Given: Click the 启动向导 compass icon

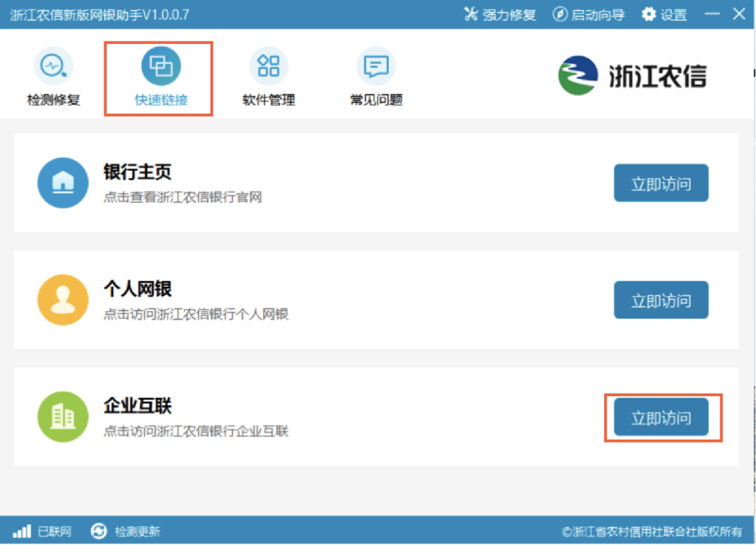Looking at the screenshot, I should pos(560,14).
